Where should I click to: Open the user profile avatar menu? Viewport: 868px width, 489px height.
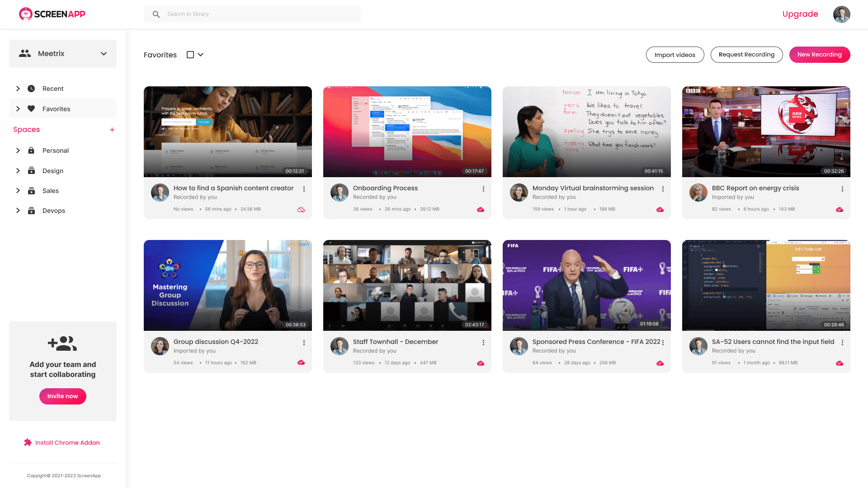pyautogui.click(x=841, y=14)
